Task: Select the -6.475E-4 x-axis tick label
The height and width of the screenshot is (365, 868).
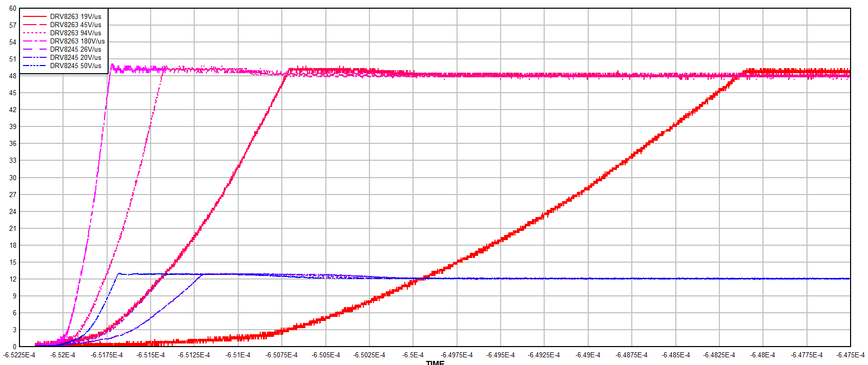Action: click(850, 355)
